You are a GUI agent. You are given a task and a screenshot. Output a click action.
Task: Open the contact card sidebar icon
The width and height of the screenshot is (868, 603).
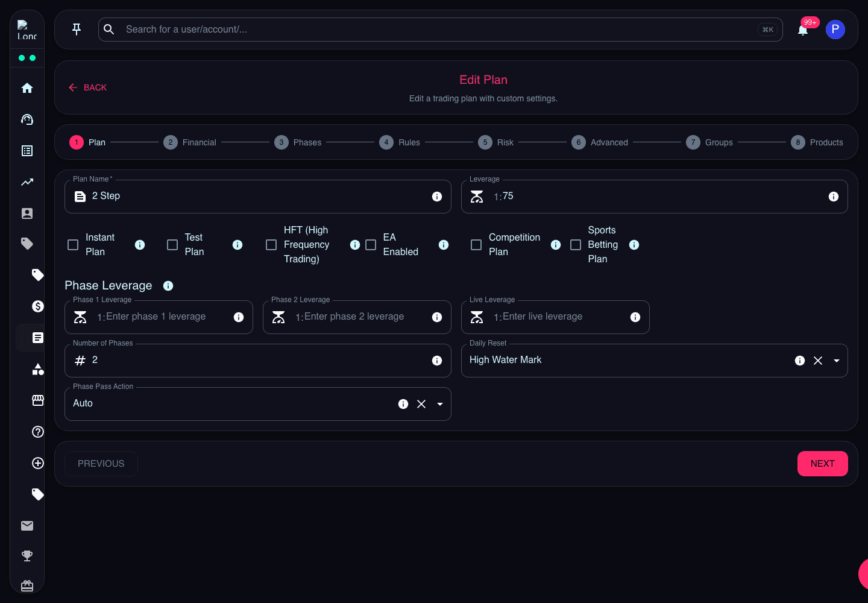pos(27,213)
